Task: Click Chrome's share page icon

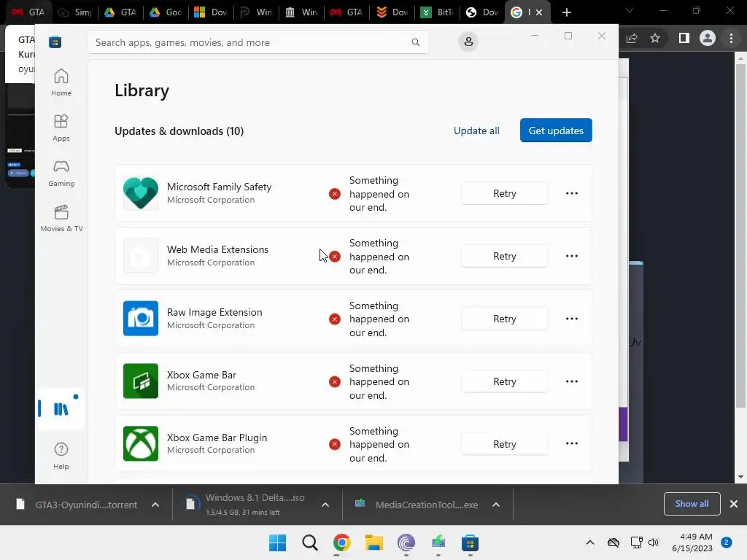Action: pos(632,38)
